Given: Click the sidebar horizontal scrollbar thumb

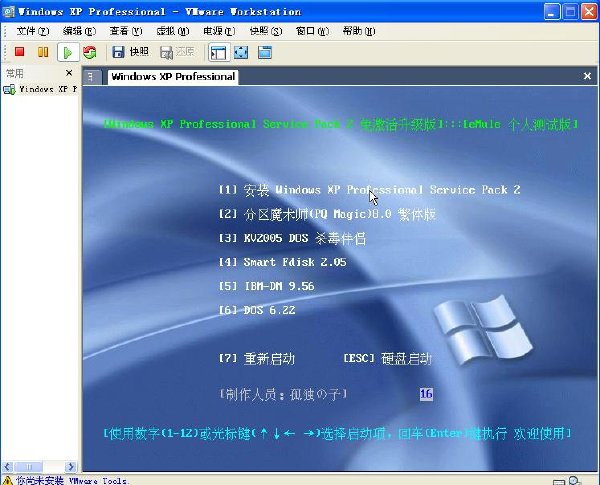Looking at the screenshot, I should pyautogui.click(x=29, y=467).
